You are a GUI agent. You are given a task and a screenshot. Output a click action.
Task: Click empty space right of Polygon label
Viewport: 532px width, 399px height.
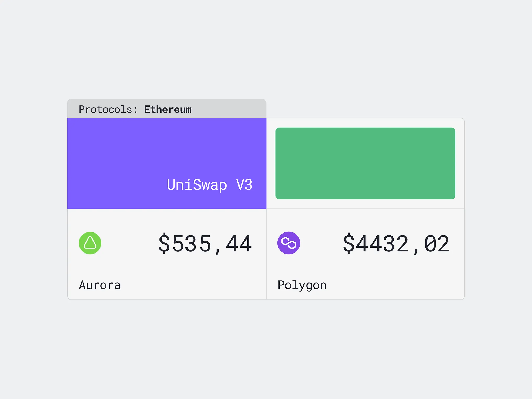[395, 285]
